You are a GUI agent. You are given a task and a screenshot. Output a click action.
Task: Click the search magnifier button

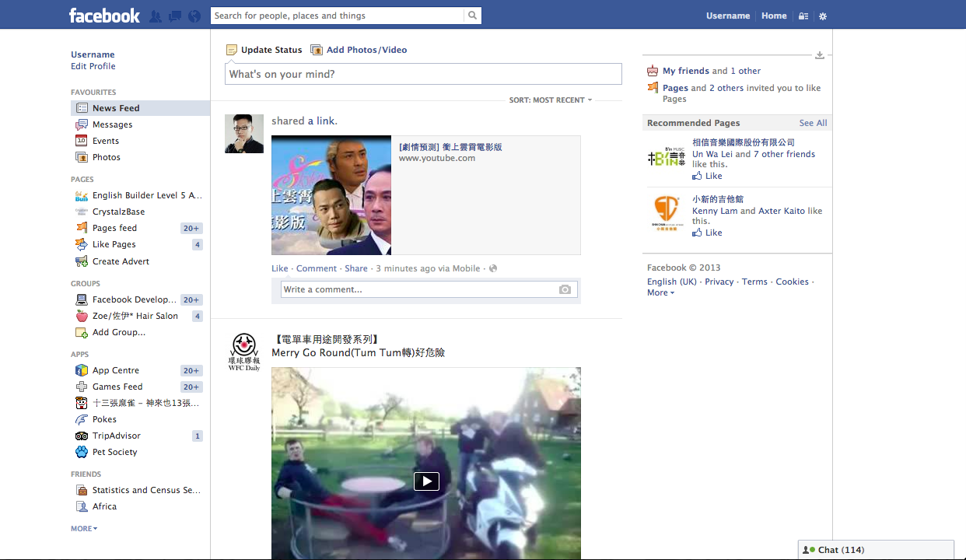click(472, 16)
